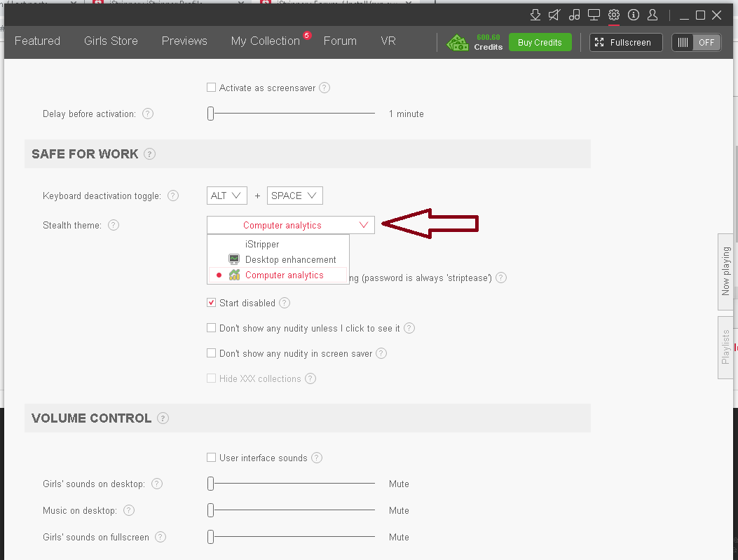Show help for User interface sounds

[x=317, y=458]
